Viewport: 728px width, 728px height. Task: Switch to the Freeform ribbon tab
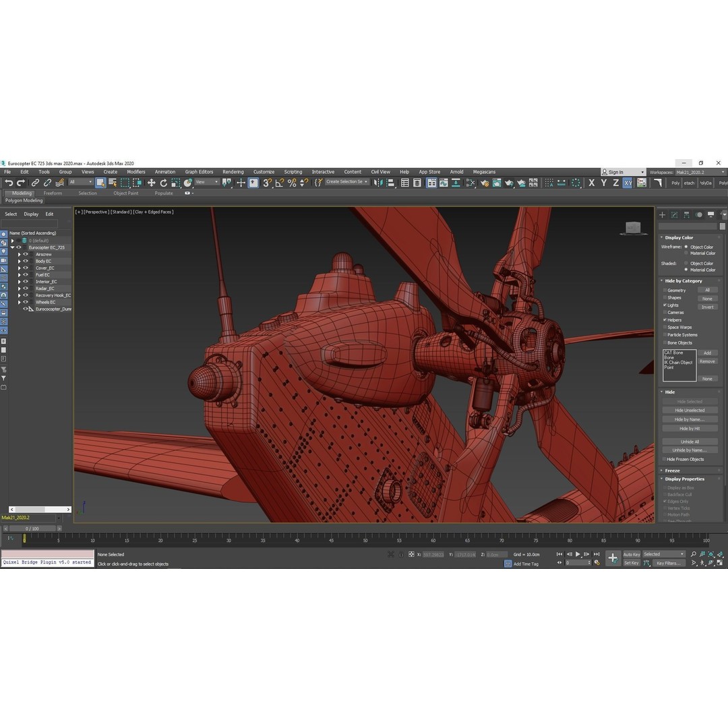53,193
